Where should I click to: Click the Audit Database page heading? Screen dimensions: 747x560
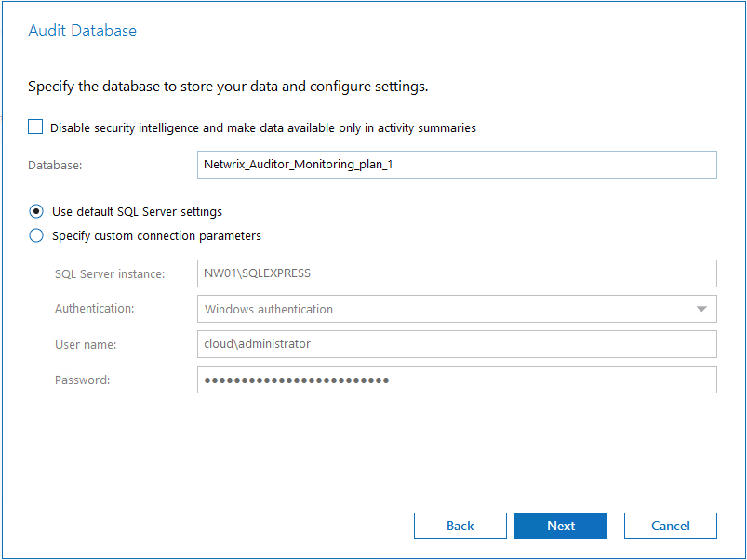[82, 31]
